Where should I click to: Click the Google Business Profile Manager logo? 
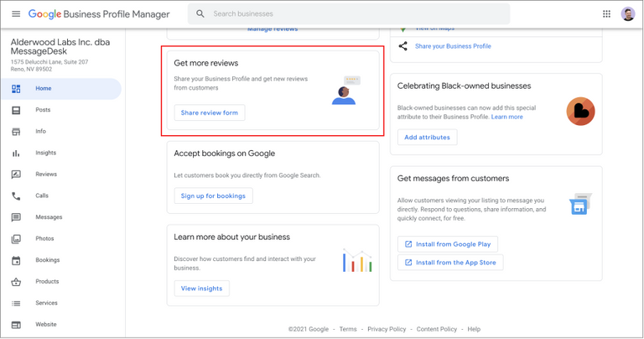point(99,14)
